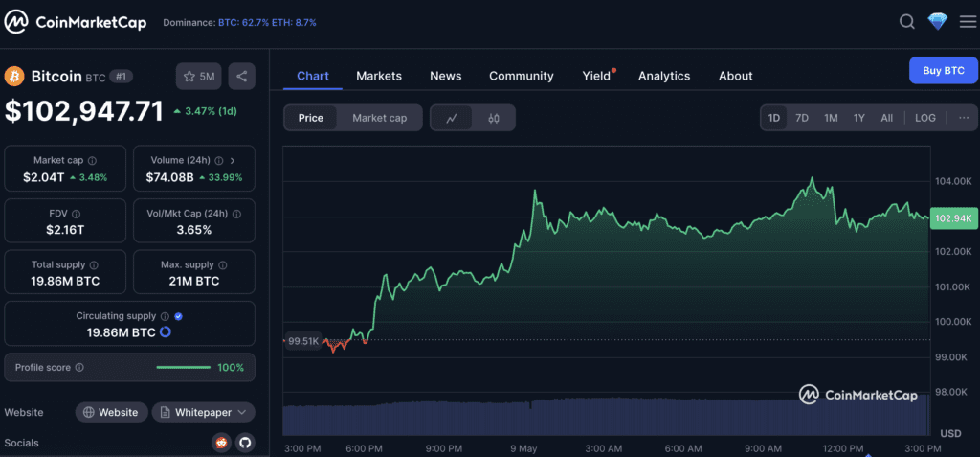Image resolution: width=980 pixels, height=457 pixels.
Task: Click the orange Bitcoin coin icon
Action: tap(13, 77)
